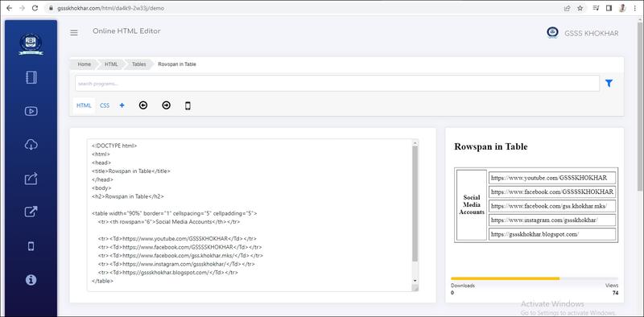This screenshot has width=644, height=317.
Task: Click the school logo in sidebar
Action: pos(31,44)
